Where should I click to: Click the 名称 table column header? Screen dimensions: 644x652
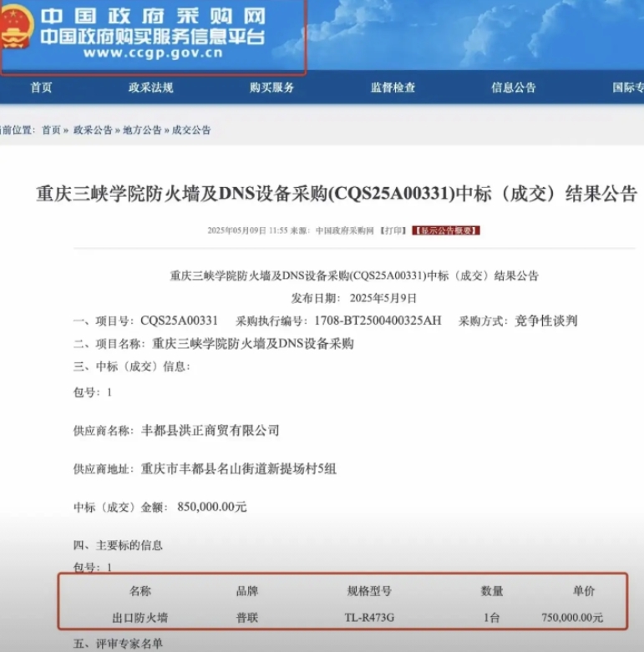coord(140,591)
